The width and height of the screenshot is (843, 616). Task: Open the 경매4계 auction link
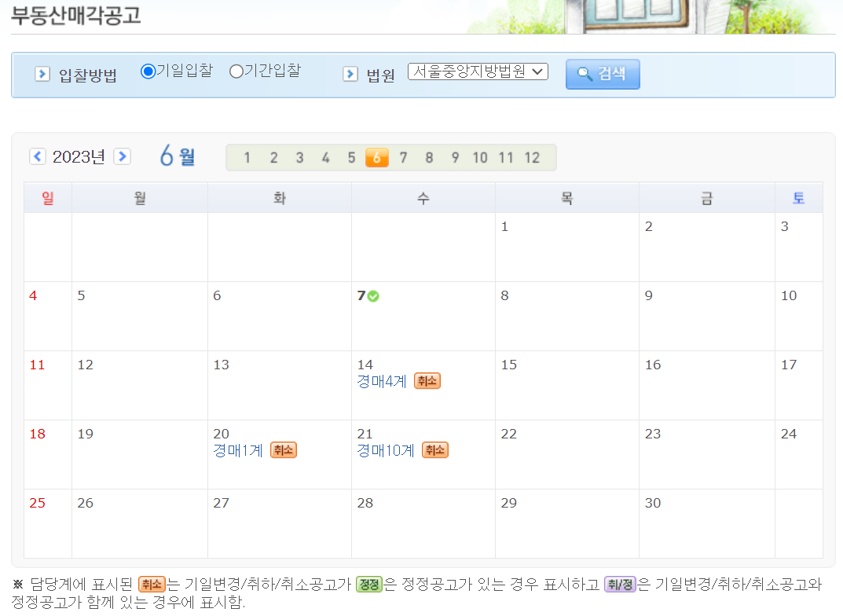tap(381, 381)
